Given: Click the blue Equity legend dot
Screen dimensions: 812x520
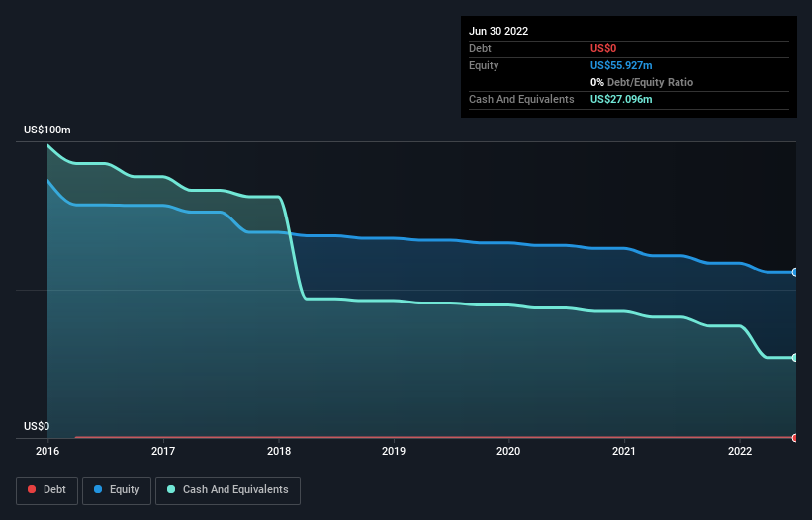Looking at the screenshot, I should pos(98,489).
